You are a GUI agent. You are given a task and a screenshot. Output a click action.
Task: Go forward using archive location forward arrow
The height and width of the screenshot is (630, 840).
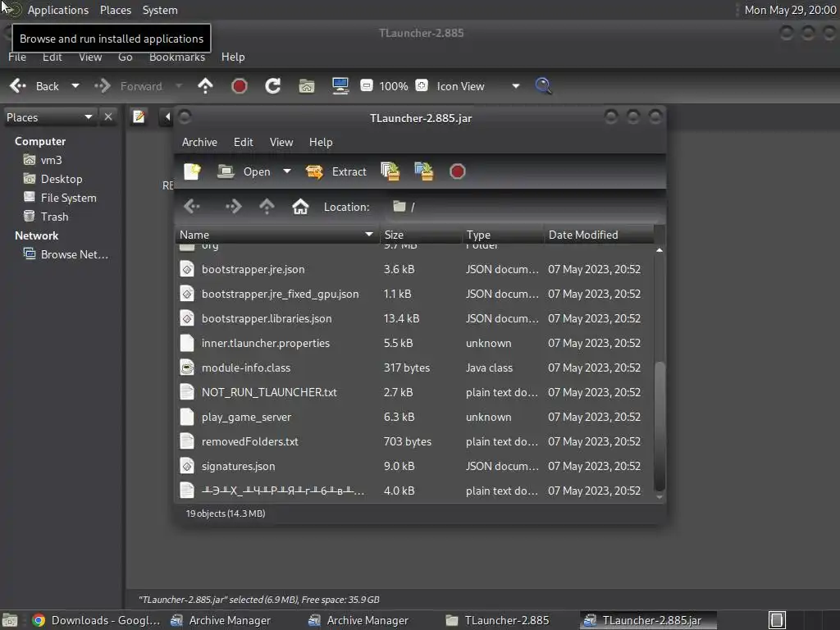[233, 206]
